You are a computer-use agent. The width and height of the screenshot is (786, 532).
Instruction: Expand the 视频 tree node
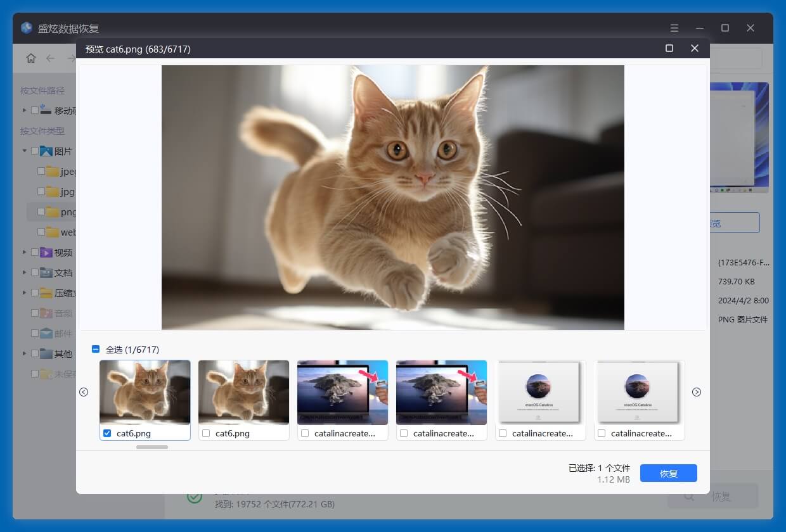click(x=25, y=252)
